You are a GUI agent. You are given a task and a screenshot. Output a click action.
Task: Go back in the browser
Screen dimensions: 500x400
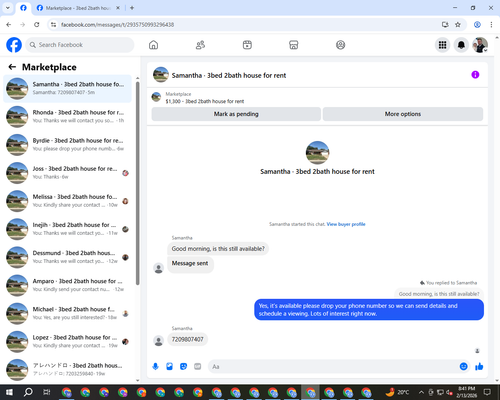tap(9, 25)
